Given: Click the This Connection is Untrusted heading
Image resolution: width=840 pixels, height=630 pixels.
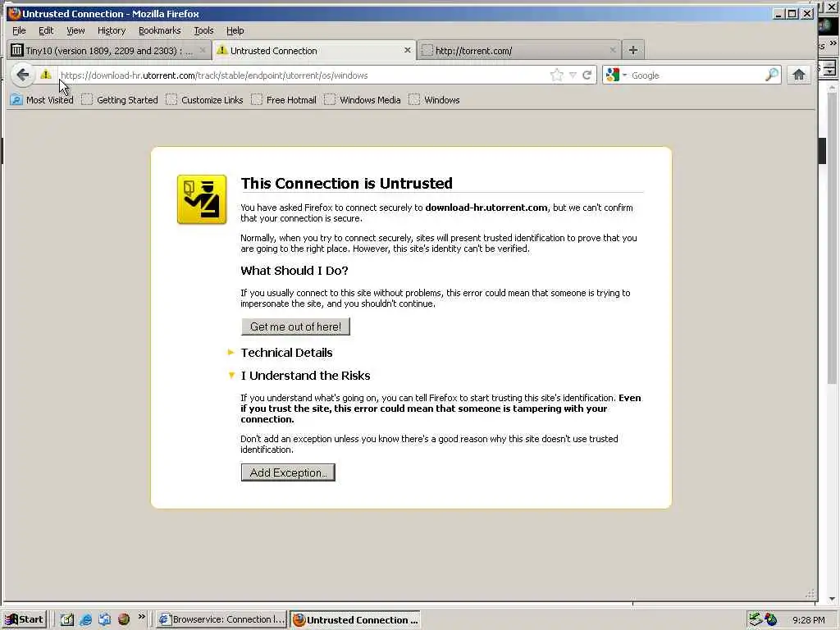Looking at the screenshot, I should point(347,183).
